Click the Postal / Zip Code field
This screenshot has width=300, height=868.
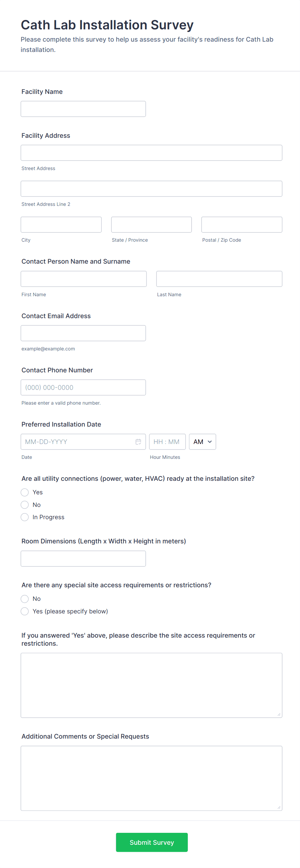[241, 224]
